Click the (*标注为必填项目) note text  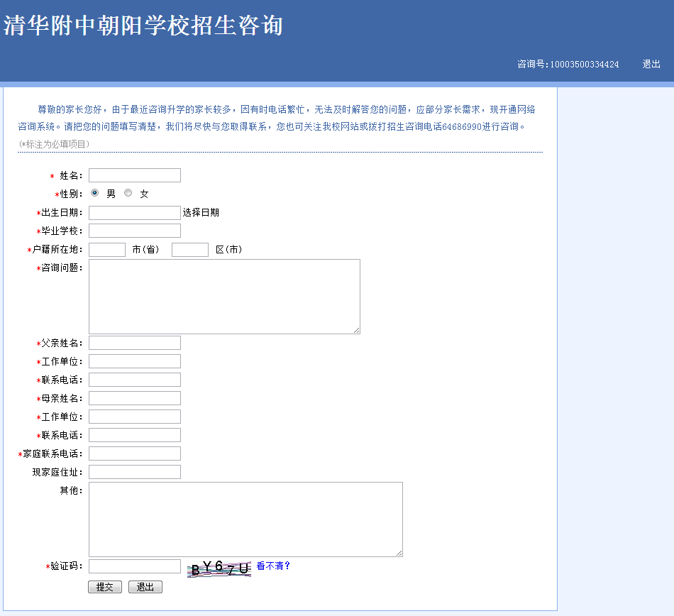point(54,144)
